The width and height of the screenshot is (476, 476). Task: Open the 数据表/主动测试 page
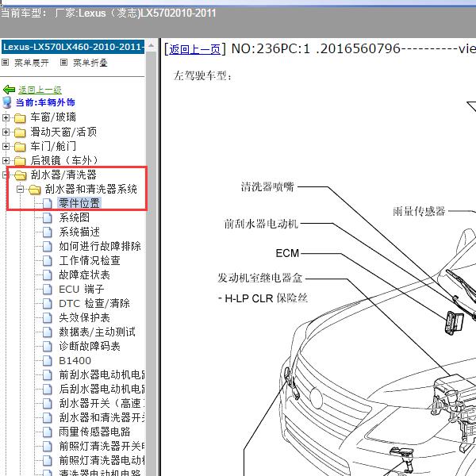[97, 332]
